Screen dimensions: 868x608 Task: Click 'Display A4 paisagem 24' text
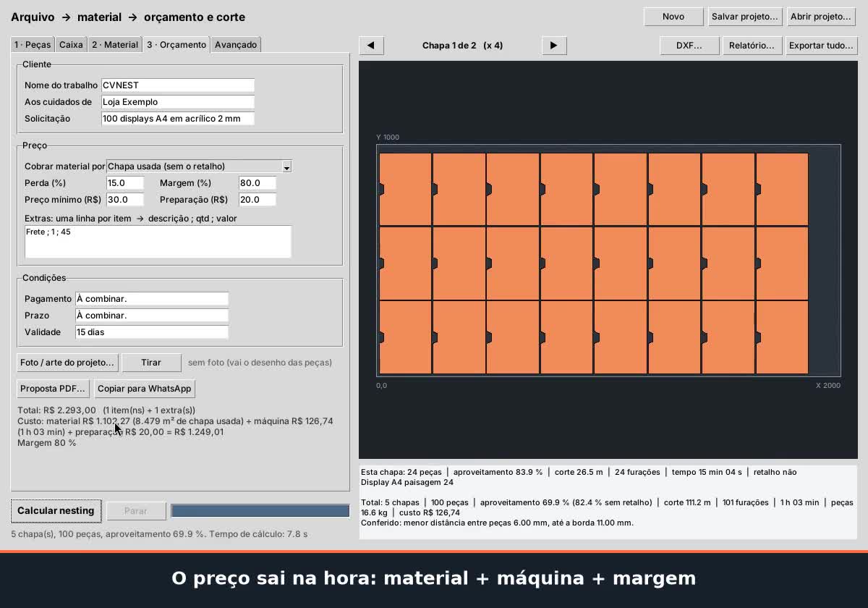click(x=407, y=482)
